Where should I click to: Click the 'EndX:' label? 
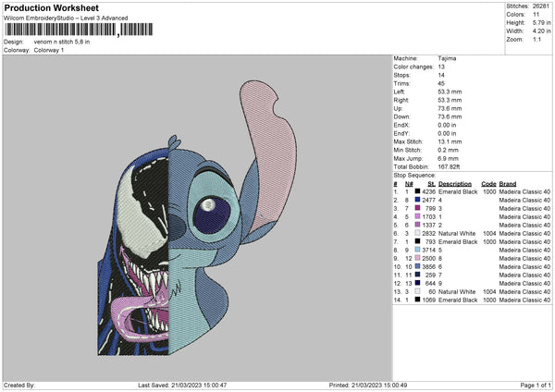click(401, 125)
